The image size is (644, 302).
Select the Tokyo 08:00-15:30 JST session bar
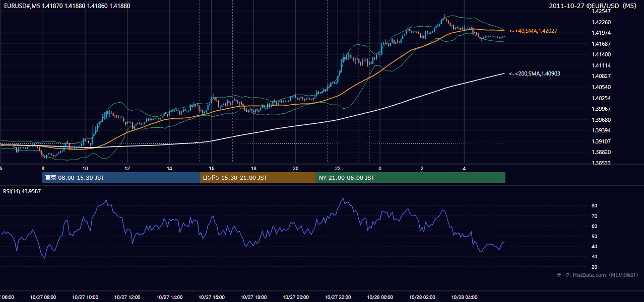click(x=121, y=178)
